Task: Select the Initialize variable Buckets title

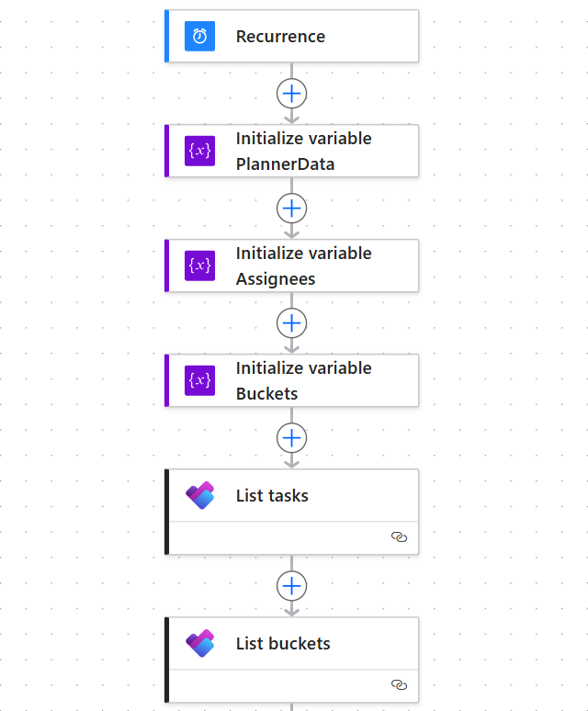Action: click(x=303, y=380)
